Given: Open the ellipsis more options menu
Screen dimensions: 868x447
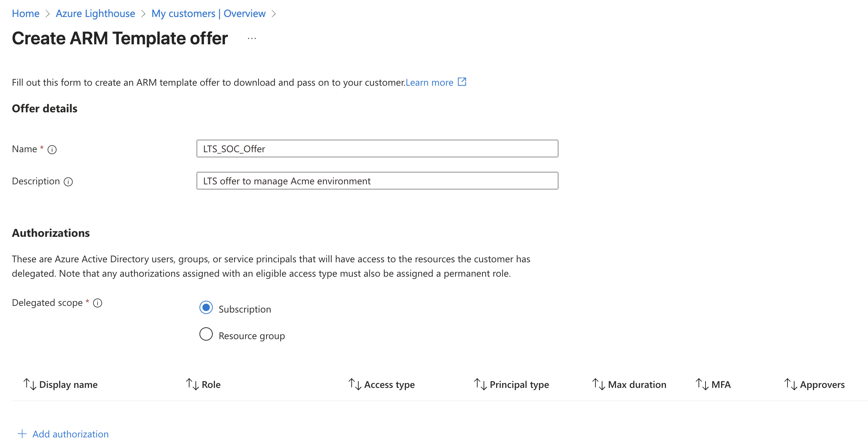Looking at the screenshot, I should 252,38.
